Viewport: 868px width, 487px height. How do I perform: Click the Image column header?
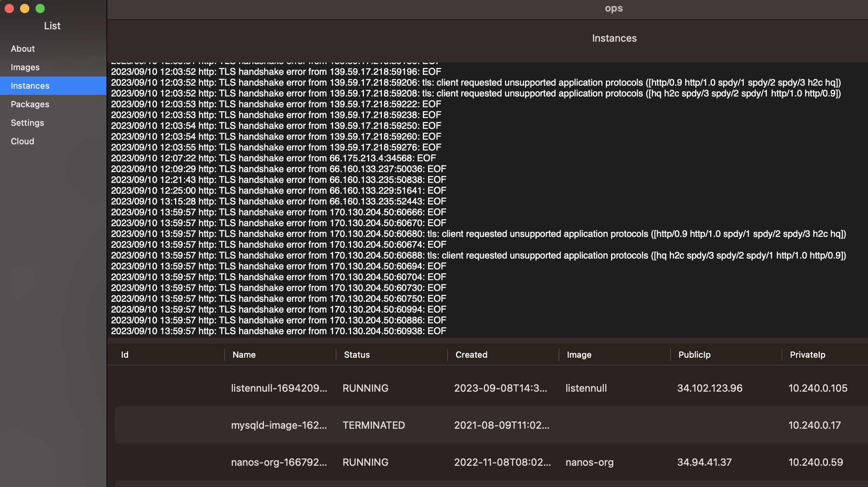579,355
